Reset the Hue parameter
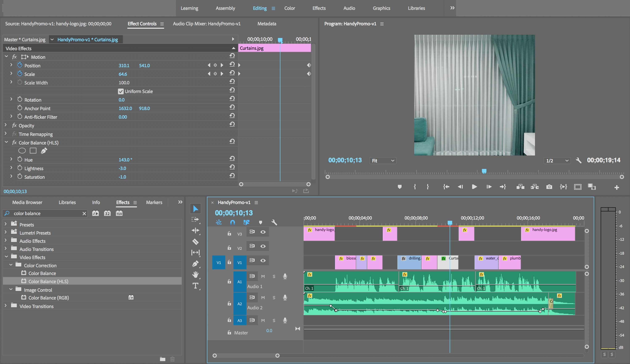This screenshot has height=364, width=630. click(232, 158)
